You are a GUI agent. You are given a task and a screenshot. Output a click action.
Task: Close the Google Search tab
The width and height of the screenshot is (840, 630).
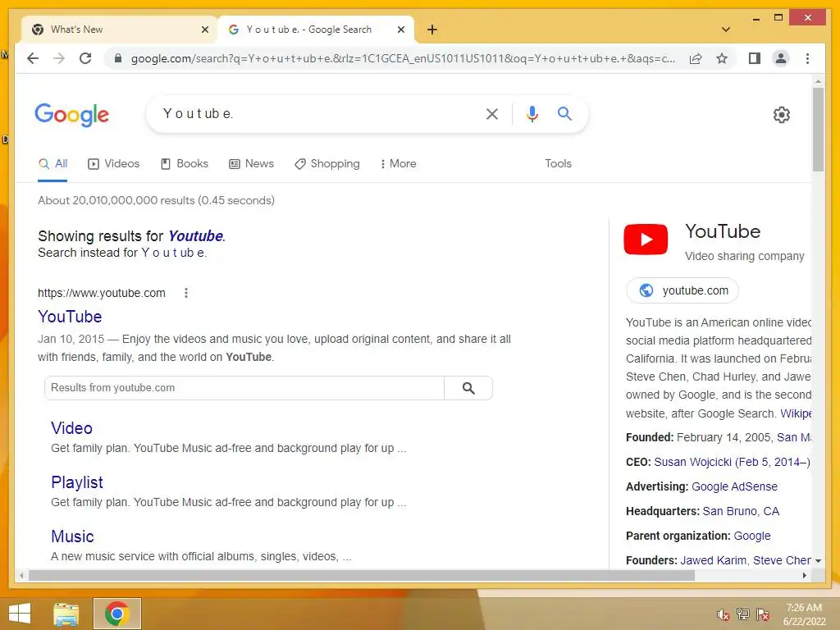click(400, 30)
